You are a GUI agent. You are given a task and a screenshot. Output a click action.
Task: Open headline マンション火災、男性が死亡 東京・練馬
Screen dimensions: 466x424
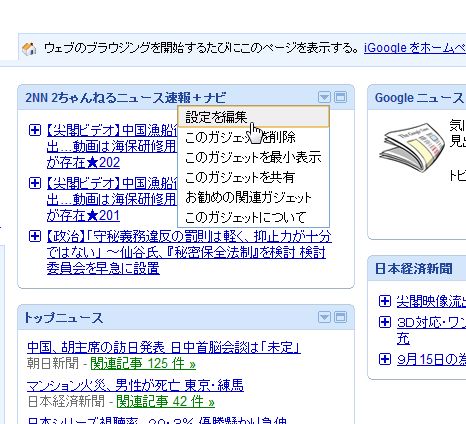[x=135, y=386]
